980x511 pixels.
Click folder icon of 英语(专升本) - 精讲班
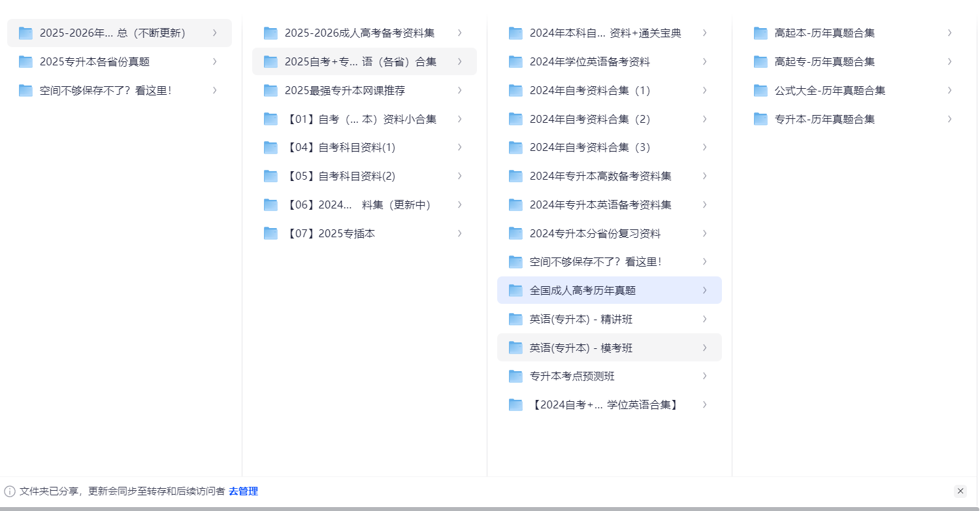point(515,319)
